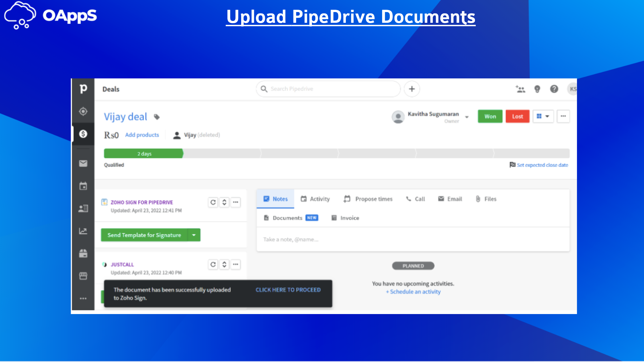
Task: Select the Invoice tab
Action: click(345, 218)
